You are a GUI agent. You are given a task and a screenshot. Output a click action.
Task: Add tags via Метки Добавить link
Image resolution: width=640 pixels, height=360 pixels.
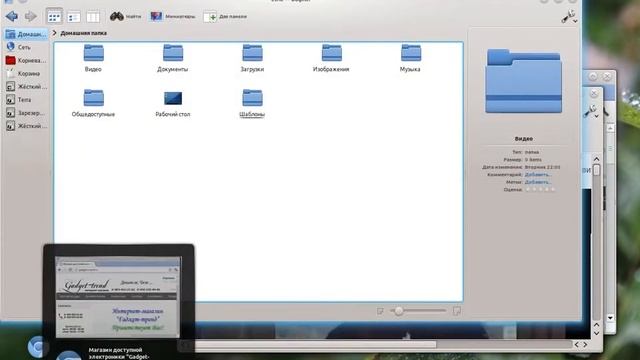[538, 182]
